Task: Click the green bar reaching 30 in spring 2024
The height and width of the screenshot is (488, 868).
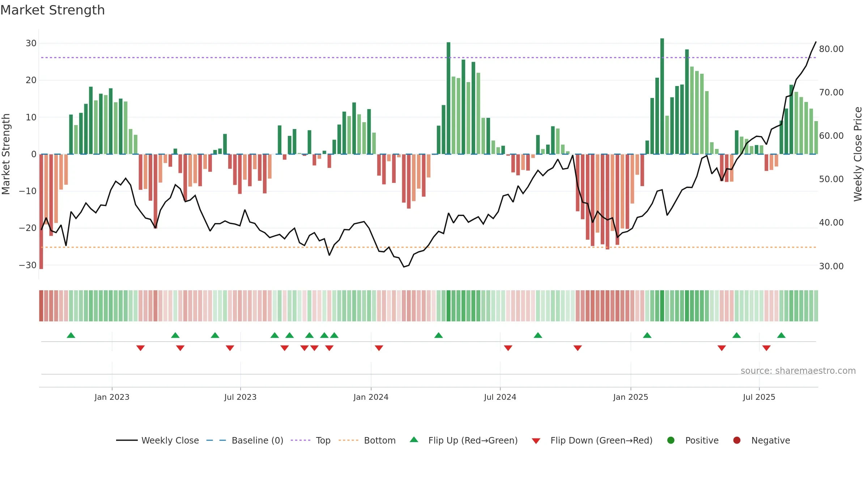Action: click(448, 98)
